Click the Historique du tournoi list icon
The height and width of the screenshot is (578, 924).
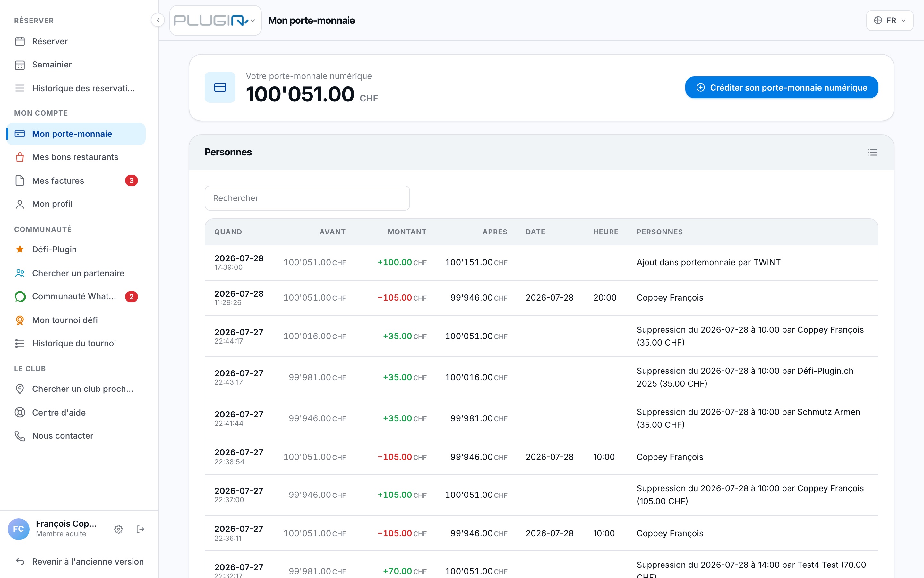pyautogui.click(x=20, y=343)
